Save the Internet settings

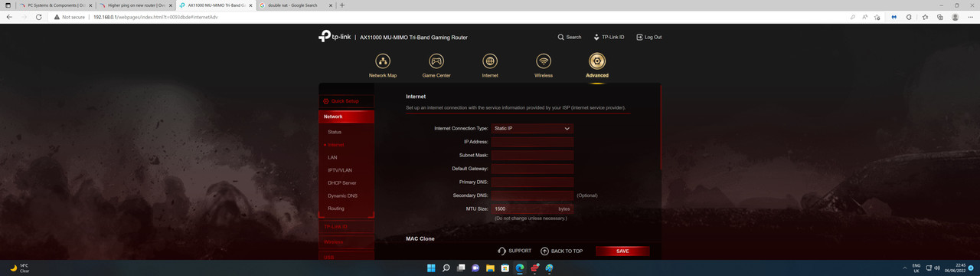coord(622,251)
